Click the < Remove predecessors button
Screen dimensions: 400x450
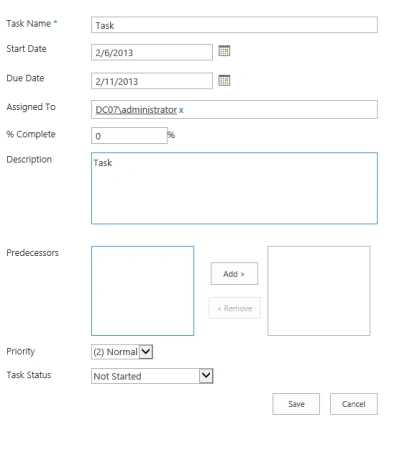(x=234, y=308)
